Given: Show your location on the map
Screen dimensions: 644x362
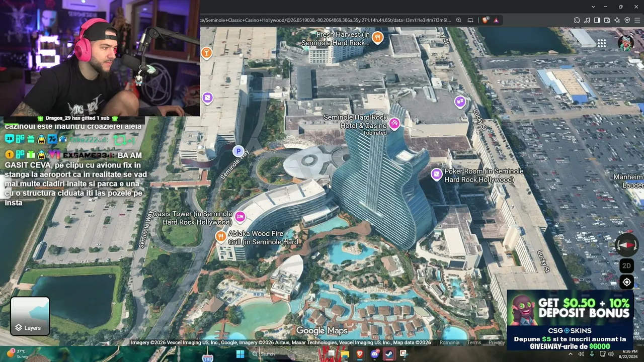Looking at the screenshot, I should click(627, 282).
